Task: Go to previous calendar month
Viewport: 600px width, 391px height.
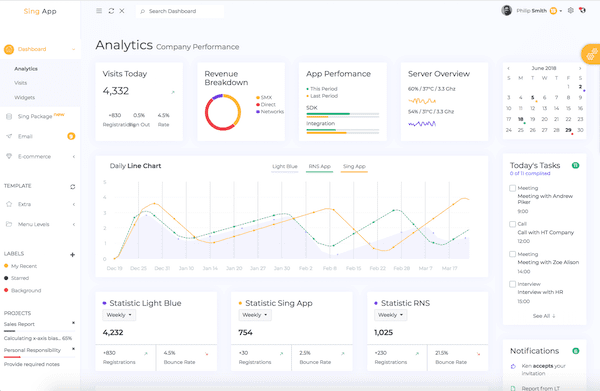Action: (x=509, y=68)
